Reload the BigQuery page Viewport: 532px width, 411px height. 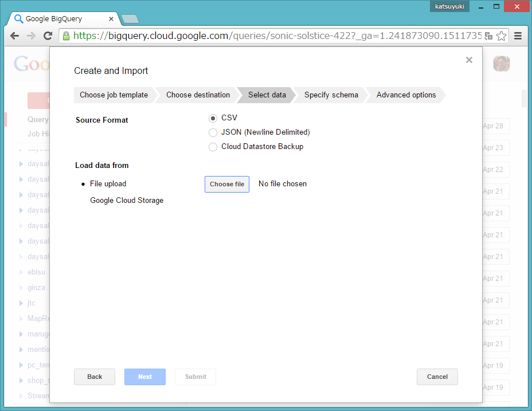[x=48, y=36]
